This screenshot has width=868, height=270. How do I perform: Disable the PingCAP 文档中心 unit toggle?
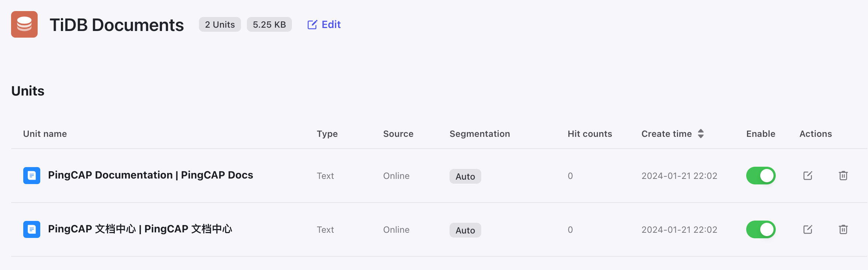(x=761, y=229)
